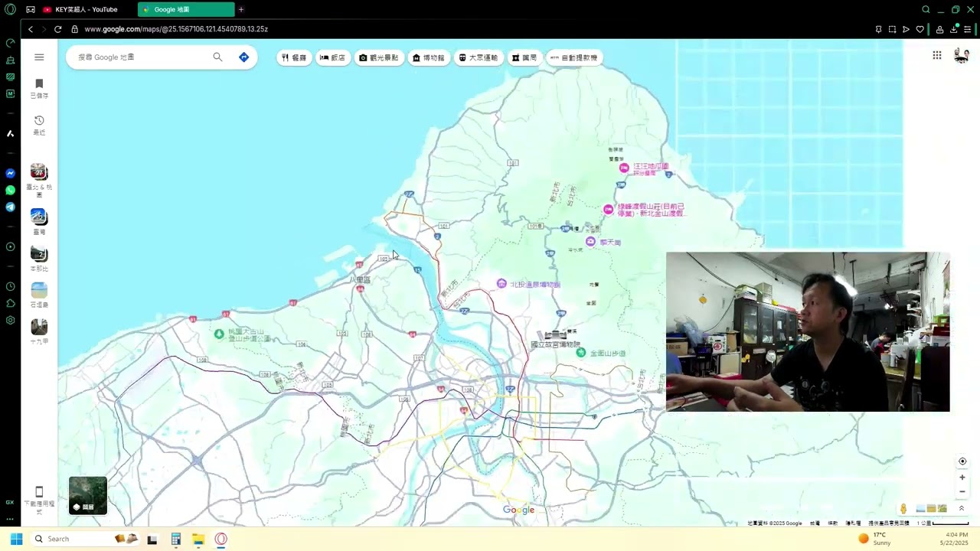Go back with browser back arrow
Image resolution: width=980 pixels, height=551 pixels.
pyautogui.click(x=30, y=29)
